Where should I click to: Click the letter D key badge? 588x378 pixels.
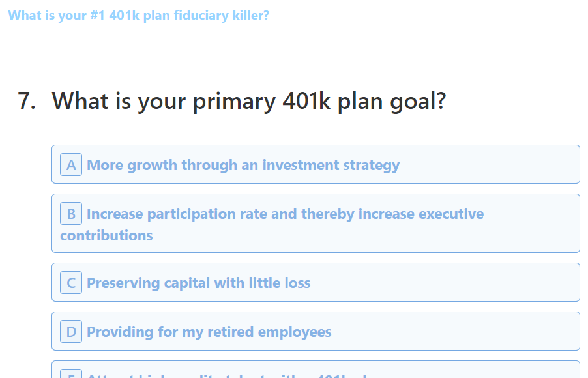coord(71,332)
